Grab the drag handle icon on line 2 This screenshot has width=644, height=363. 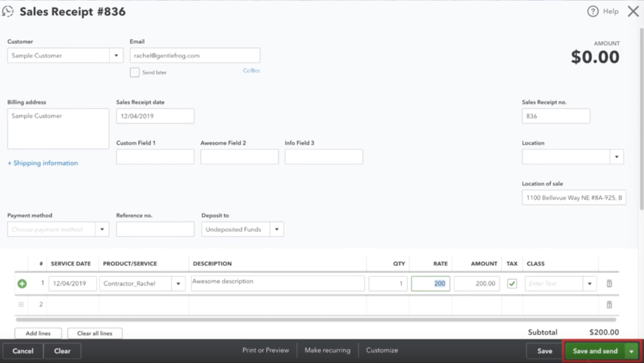pos(21,304)
